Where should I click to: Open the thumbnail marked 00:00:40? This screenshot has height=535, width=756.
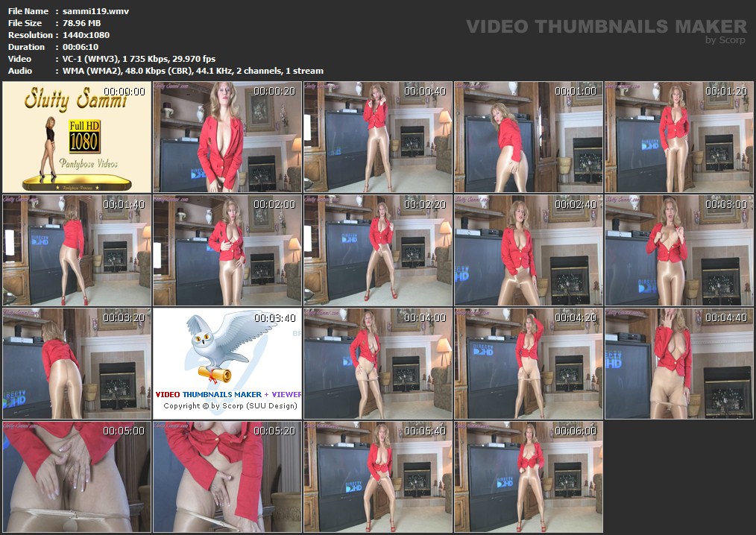378,137
